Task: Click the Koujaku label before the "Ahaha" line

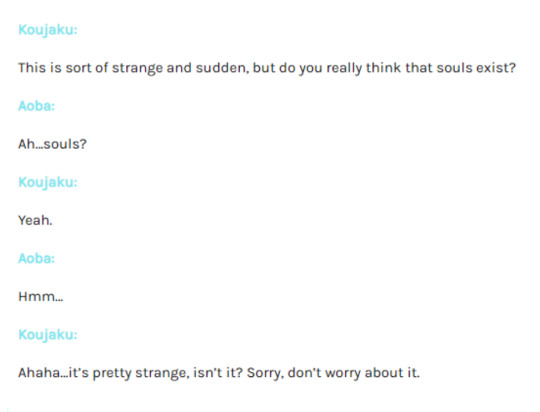Action: (x=48, y=335)
